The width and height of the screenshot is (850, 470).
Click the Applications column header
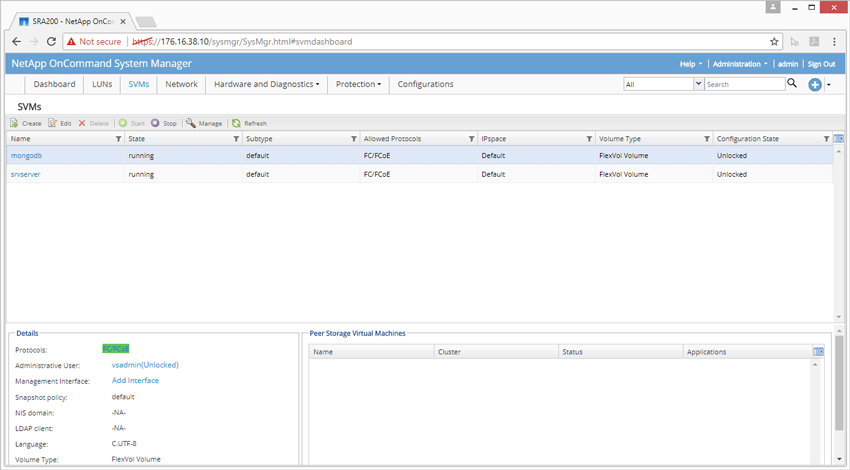pos(748,352)
